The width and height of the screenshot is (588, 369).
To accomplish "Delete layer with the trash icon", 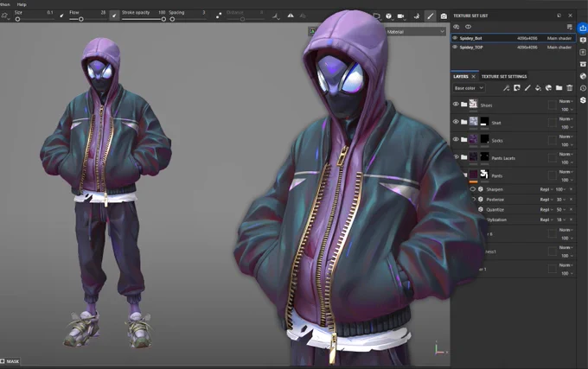I will 570,88.
